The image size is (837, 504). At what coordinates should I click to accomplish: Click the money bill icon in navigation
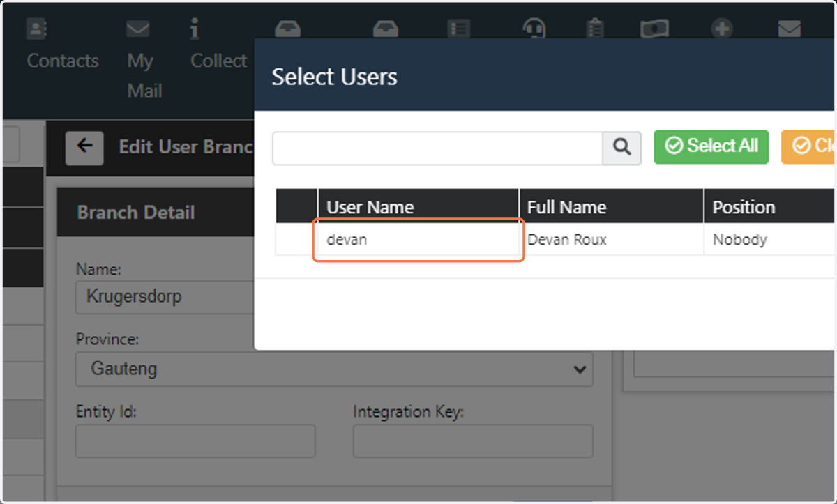[x=654, y=28]
